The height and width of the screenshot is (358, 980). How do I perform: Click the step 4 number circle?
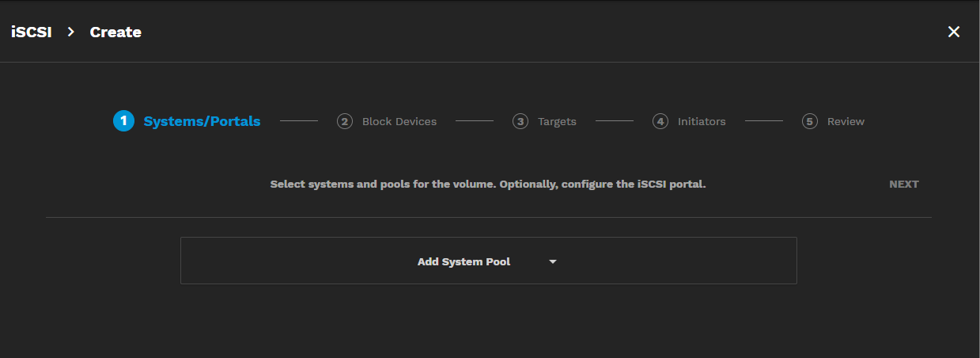[660, 121]
